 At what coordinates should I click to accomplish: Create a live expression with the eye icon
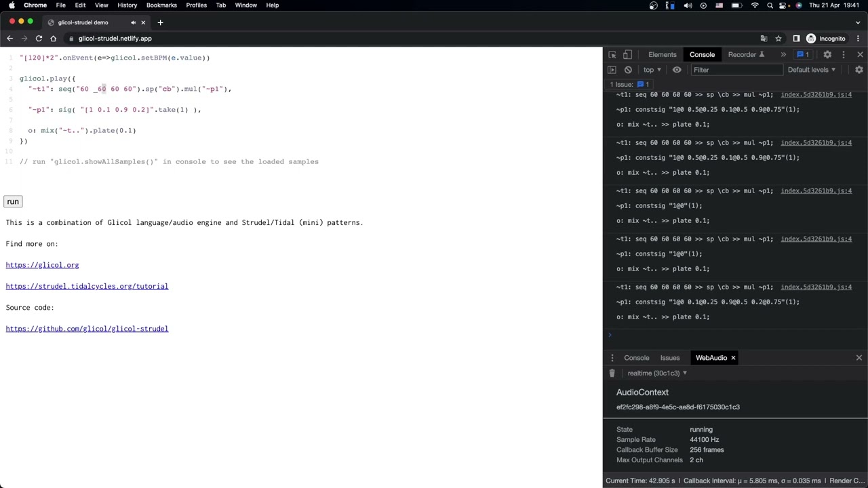click(x=677, y=70)
